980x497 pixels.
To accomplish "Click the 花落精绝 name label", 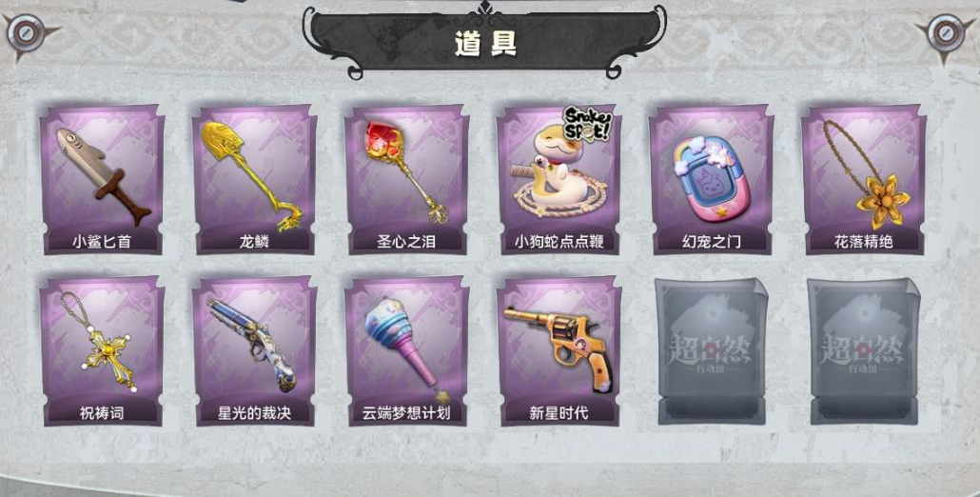I will tap(864, 241).
